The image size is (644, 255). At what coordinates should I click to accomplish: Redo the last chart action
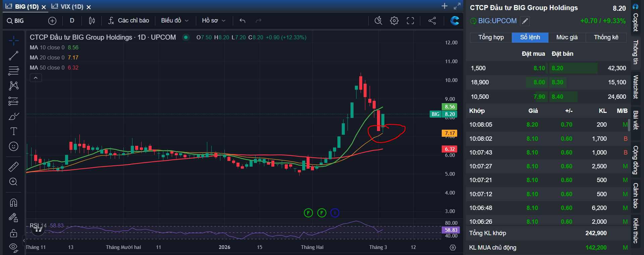259,21
